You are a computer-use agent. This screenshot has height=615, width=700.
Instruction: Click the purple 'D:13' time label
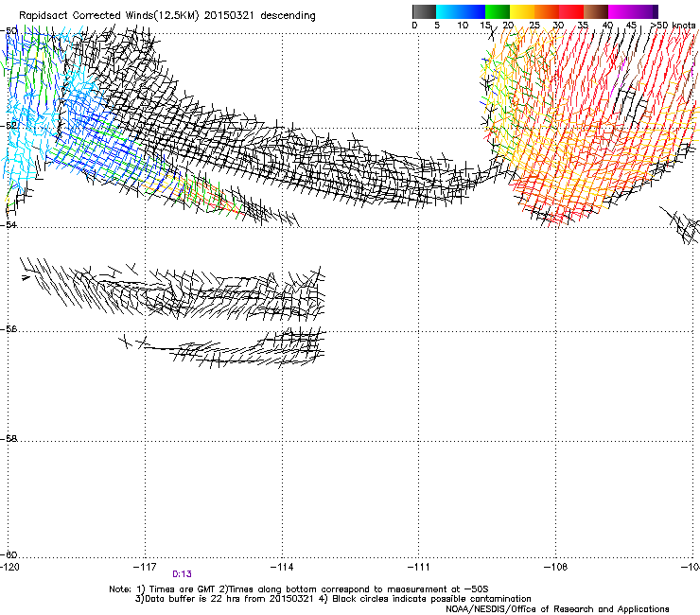[x=182, y=574]
